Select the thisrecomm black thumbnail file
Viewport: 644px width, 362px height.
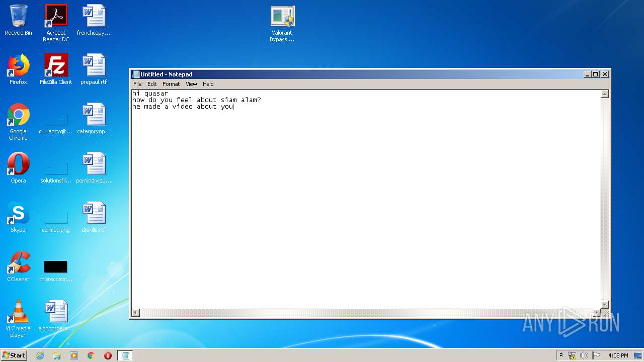pos(56,270)
